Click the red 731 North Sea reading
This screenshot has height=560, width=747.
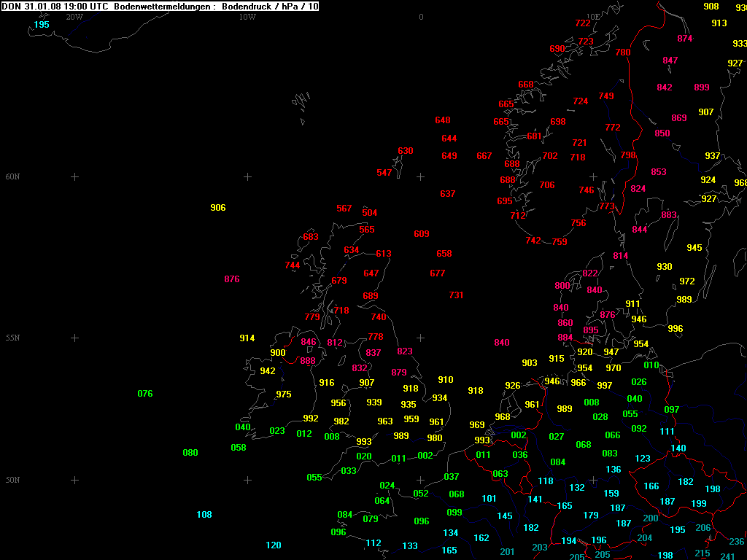(x=456, y=295)
